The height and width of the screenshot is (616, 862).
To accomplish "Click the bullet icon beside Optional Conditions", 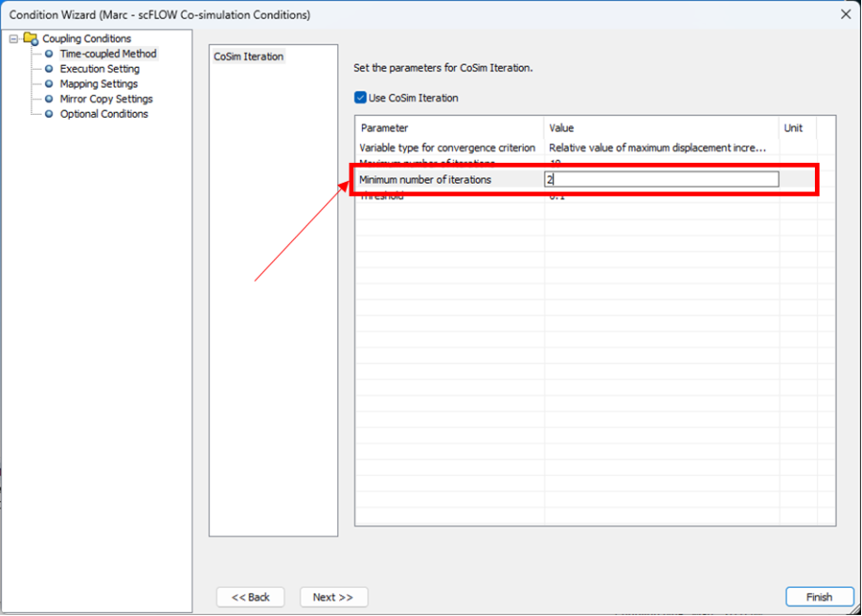I will point(49,114).
